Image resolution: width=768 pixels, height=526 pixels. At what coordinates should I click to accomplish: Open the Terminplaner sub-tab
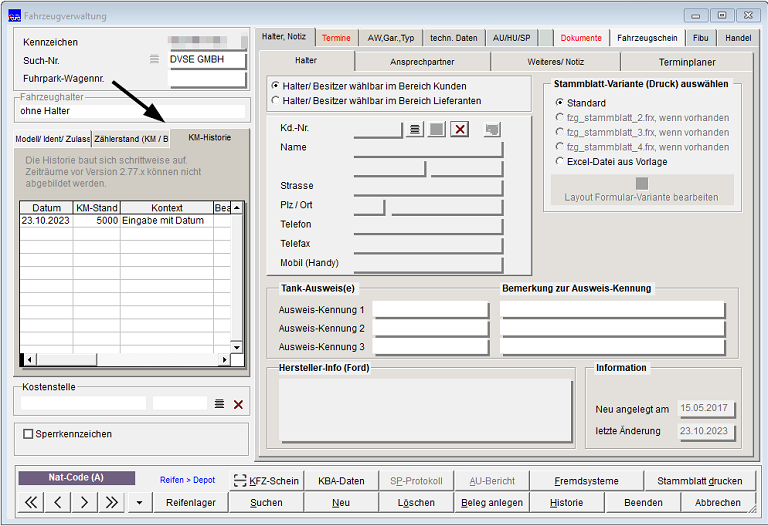[687, 62]
